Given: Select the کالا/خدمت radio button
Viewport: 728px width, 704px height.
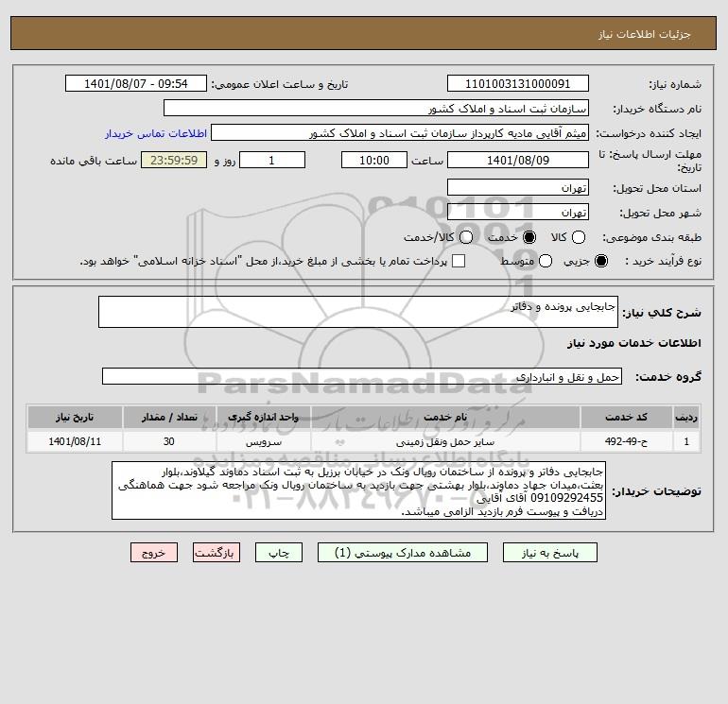Looking at the screenshot, I should pyautogui.click(x=466, y=237).
